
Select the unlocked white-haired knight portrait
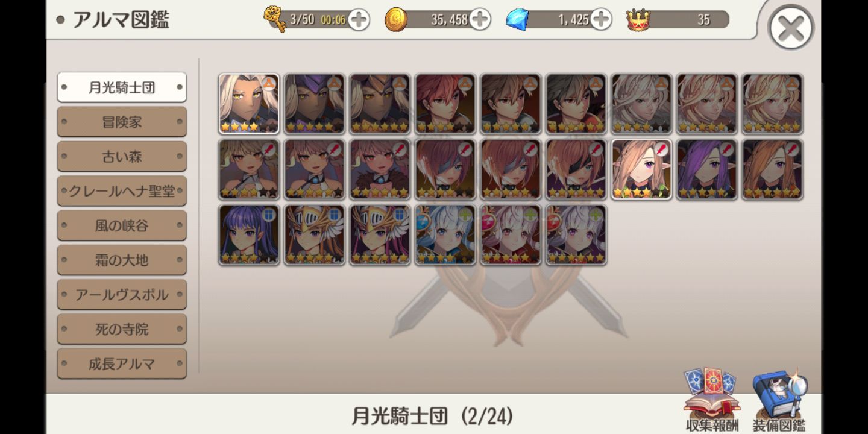[x=249, y=104]
